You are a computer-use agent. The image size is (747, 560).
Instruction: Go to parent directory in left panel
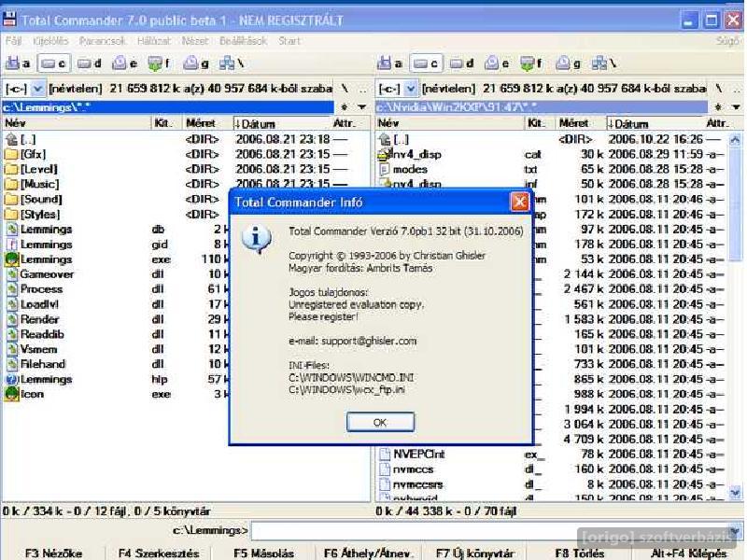click(362, 89)
